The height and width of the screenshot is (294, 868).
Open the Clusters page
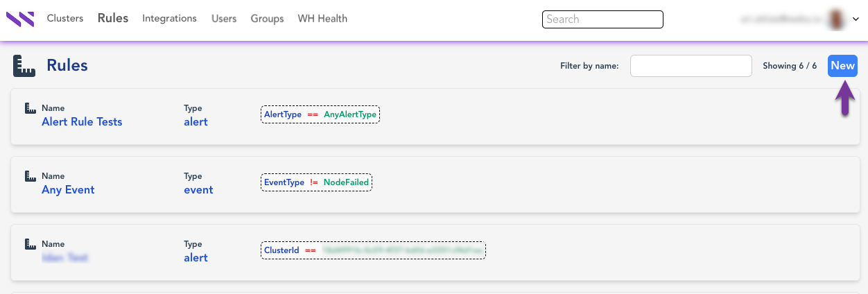coord(65,19)
